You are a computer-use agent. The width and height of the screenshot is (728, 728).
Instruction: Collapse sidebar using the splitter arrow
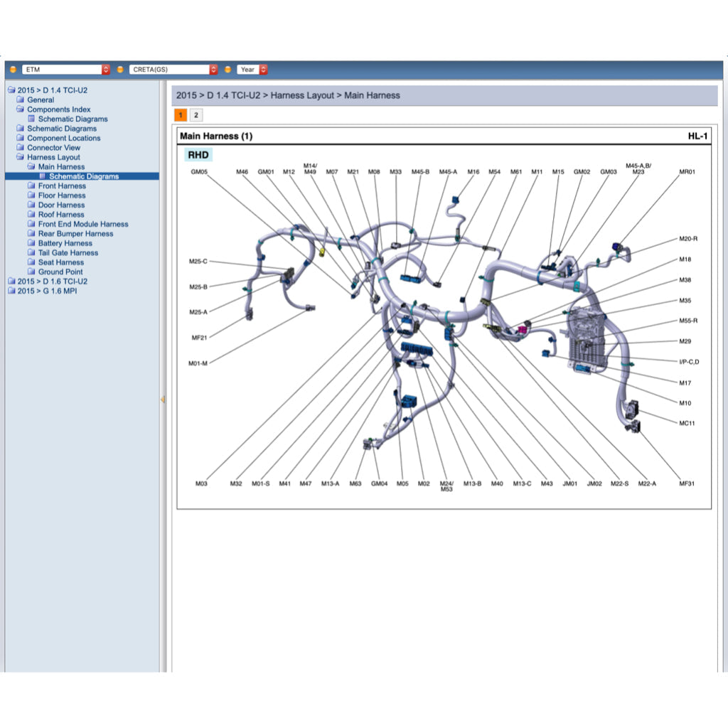pyautogui.click(x=162, y=400)
